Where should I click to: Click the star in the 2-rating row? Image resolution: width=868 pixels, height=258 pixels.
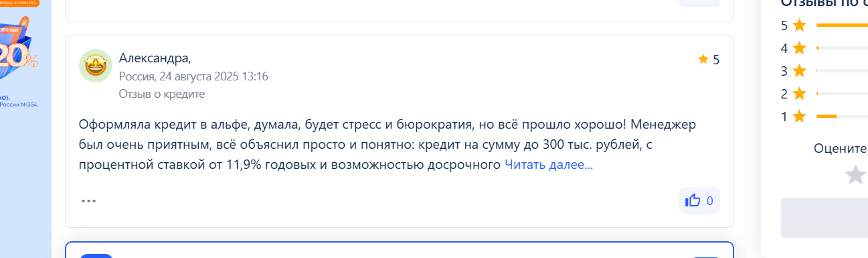(799, 94)
